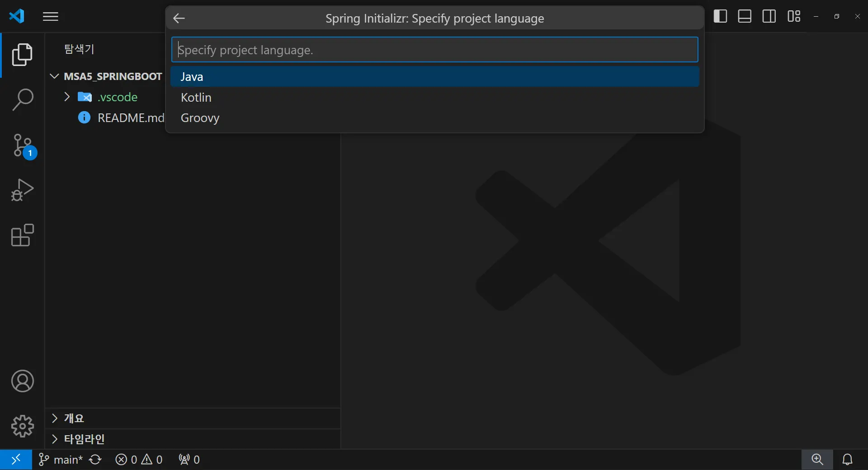
Task: Select Groovy as project language
Action: (x=200, y=118)
